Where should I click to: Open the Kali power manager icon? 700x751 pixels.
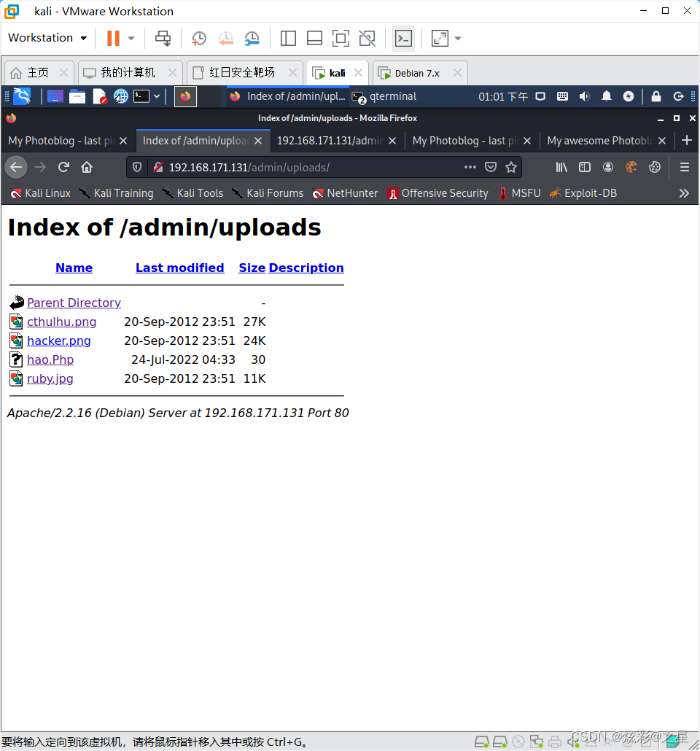coord(629,97)
